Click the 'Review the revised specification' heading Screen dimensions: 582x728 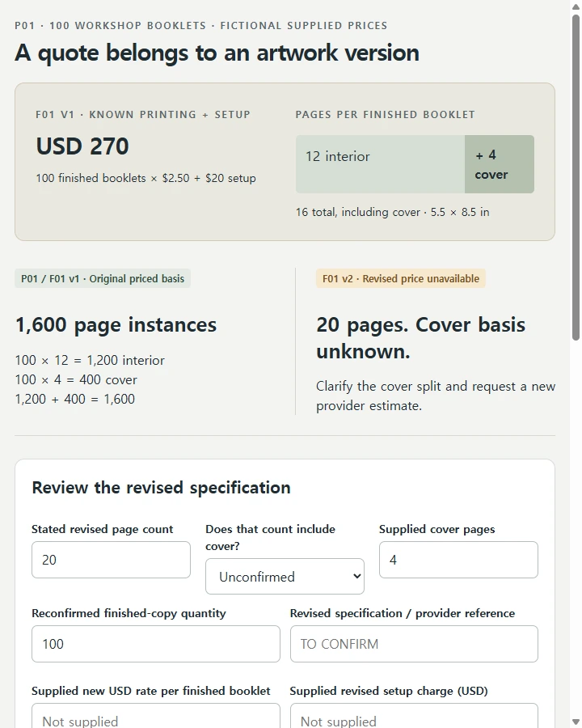click(161, 488)
